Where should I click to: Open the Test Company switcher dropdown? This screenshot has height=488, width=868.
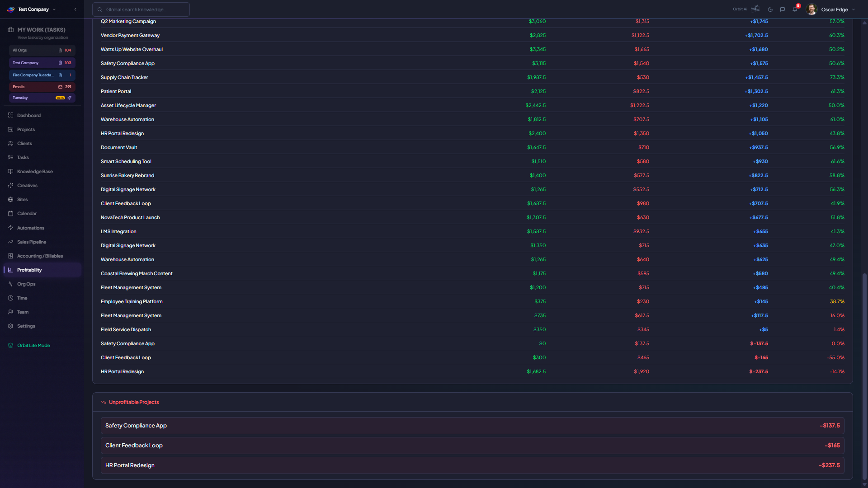coord(54,9)
